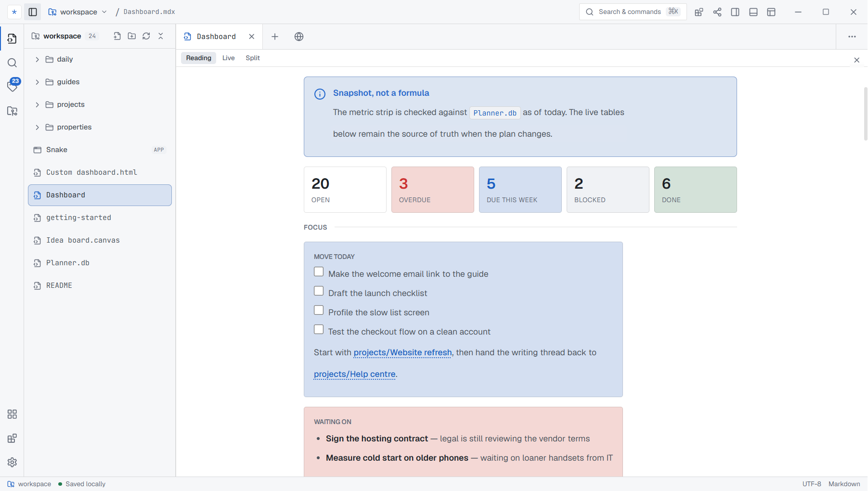Click the workspace header in file panel
868x491 pixels.
pos(63,36)
